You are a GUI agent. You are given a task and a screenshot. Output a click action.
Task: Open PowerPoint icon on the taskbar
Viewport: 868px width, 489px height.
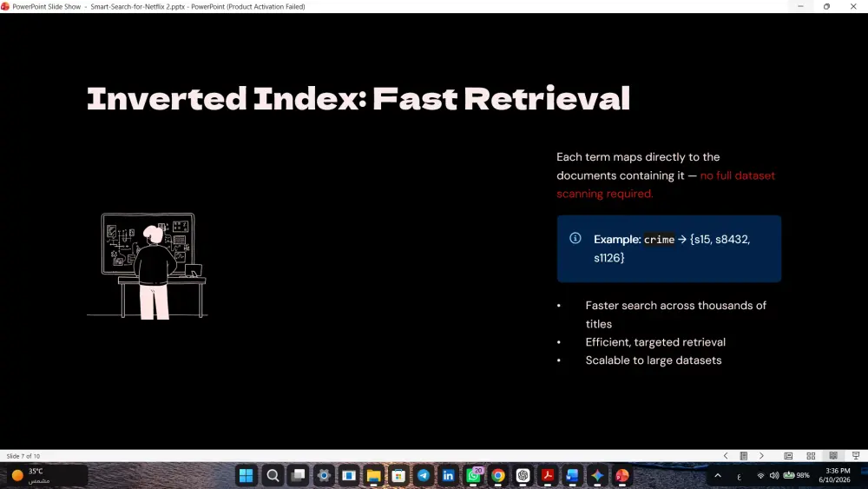point(622,475)
